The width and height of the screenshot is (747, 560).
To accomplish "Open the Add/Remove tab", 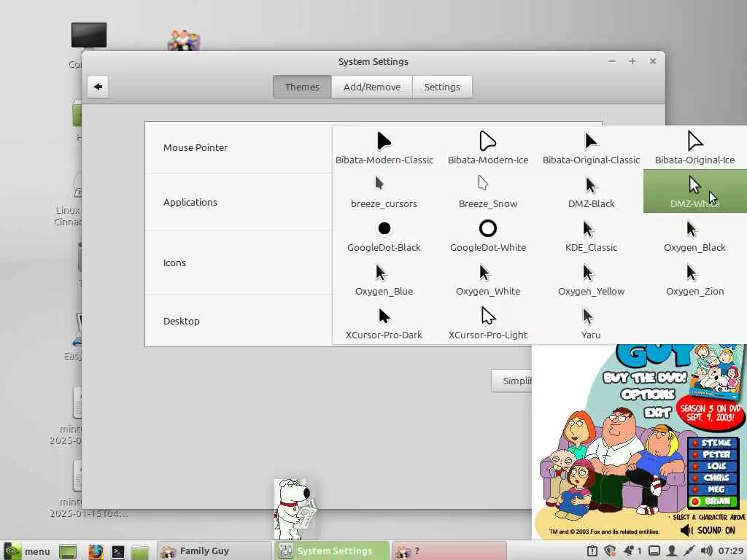I will point(372,87).
